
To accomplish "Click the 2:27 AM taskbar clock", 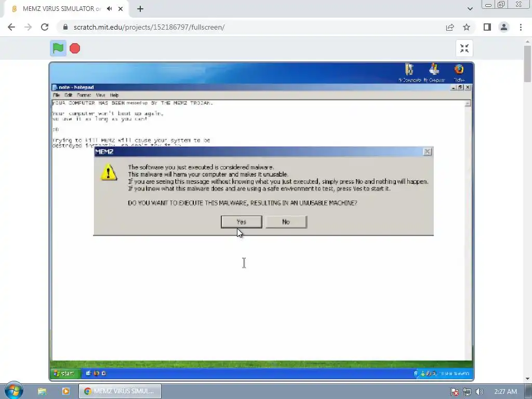I will pos(506,392).
